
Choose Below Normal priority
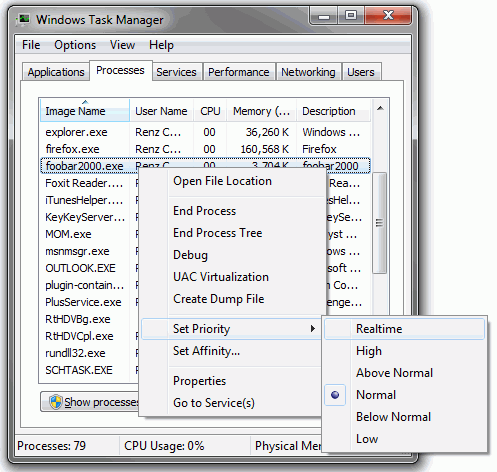tap(404, 417)
